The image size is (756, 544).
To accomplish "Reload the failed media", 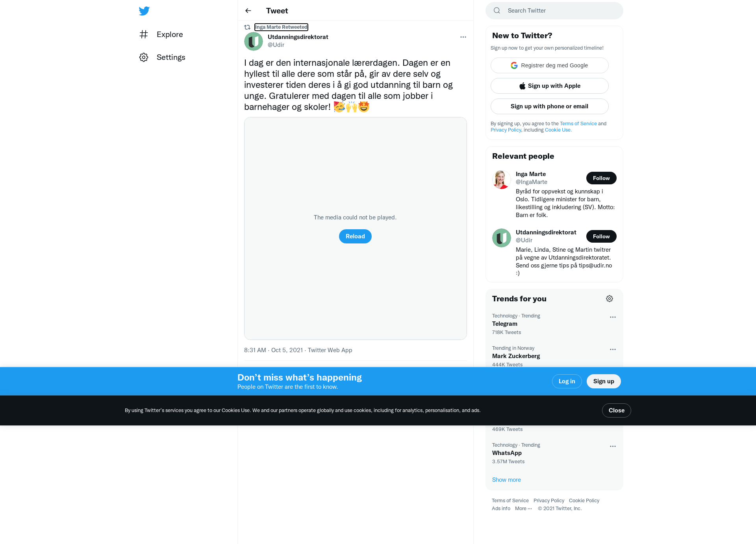I will pyautogui.click(x=355, y=236).
